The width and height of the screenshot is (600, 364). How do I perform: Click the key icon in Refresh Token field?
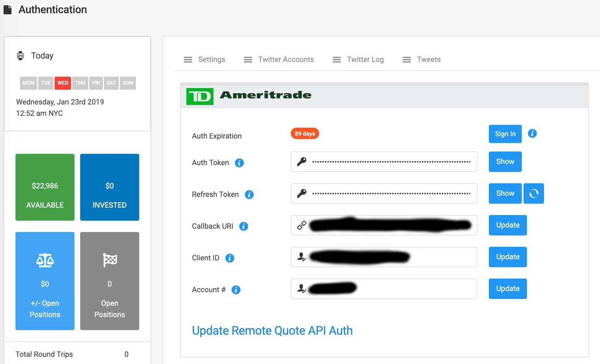[302, 194]
